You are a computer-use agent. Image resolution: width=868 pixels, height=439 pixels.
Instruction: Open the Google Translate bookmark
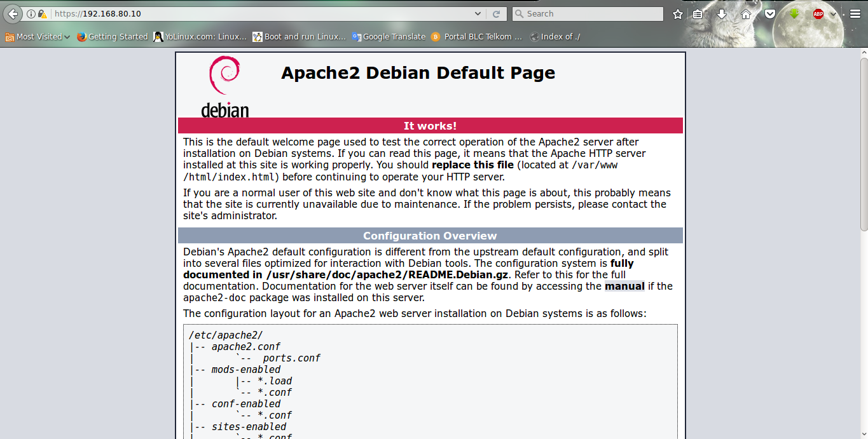389,36
